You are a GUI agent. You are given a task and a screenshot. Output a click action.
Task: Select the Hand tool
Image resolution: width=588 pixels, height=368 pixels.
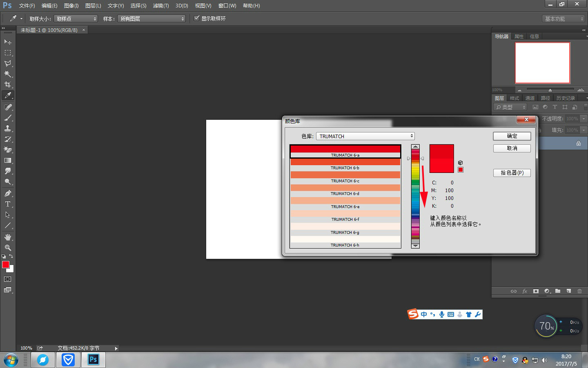pyautogui.click(x=8, y=237)
